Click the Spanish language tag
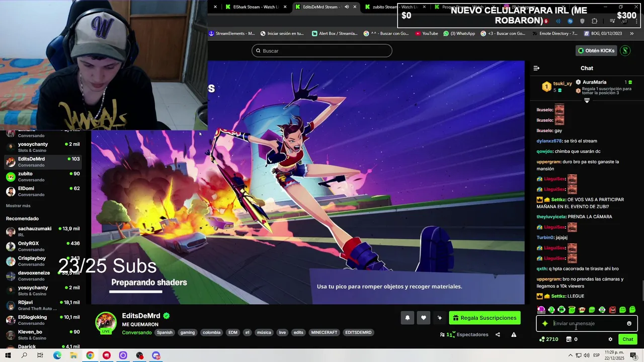The width and height of the screenshot is (644, 362). (165, 332)
